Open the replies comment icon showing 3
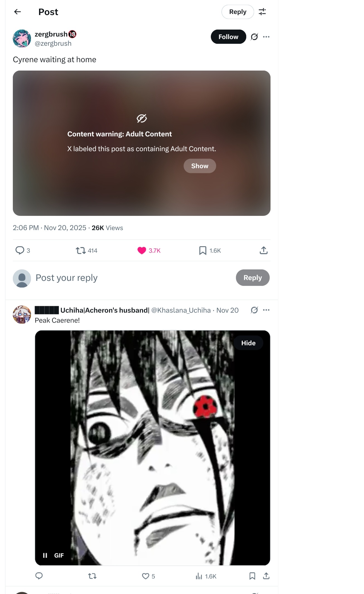This screenshot has height=594, width=364. pyautogui.click(x=23, y=250)
